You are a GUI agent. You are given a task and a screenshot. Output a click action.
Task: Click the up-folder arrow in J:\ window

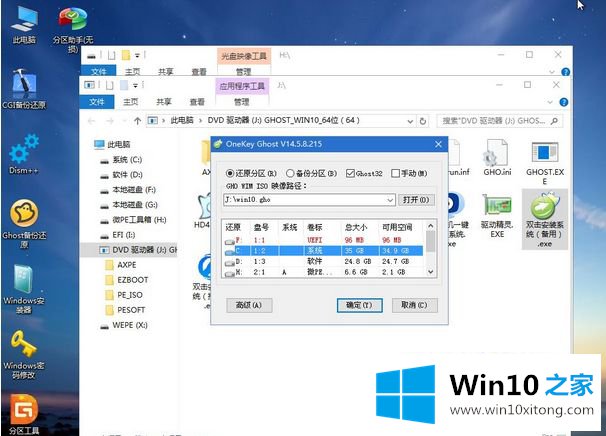(x=137, y=121)
